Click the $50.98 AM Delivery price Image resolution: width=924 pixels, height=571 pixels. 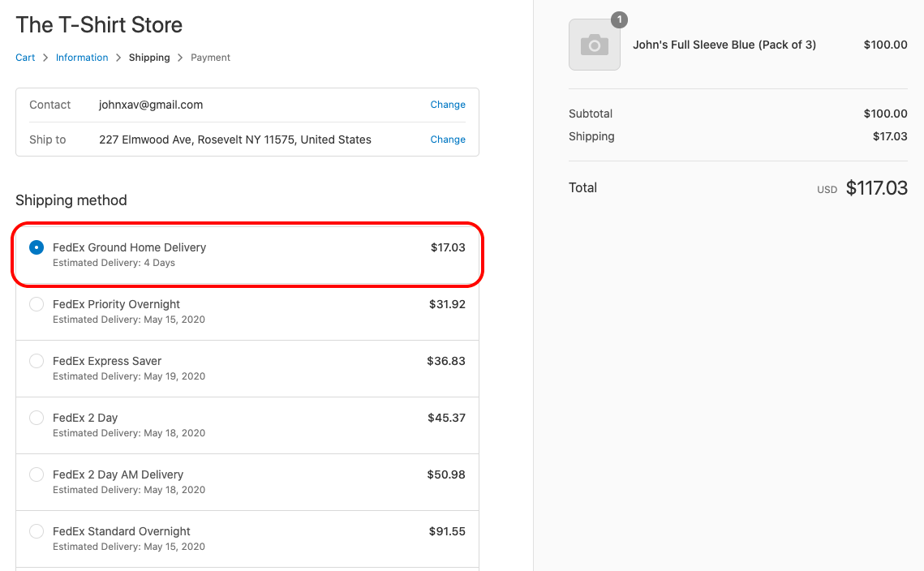pos(446,474)
